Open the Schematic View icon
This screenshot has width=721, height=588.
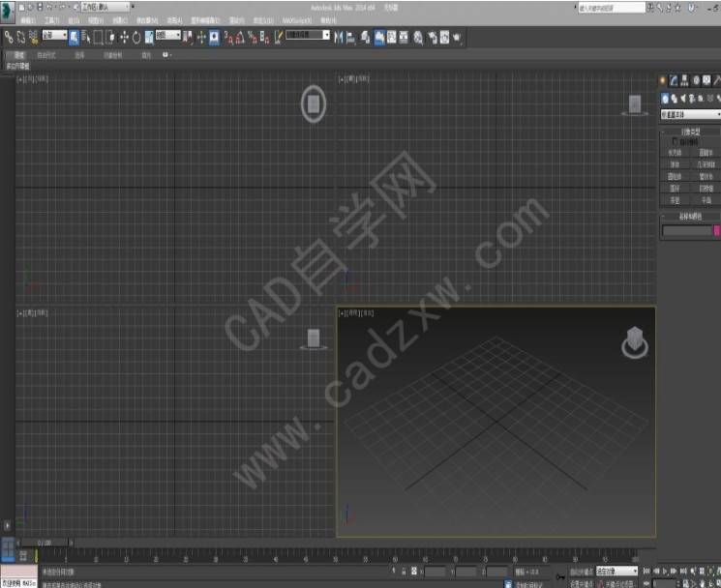(x=404, y=38)
